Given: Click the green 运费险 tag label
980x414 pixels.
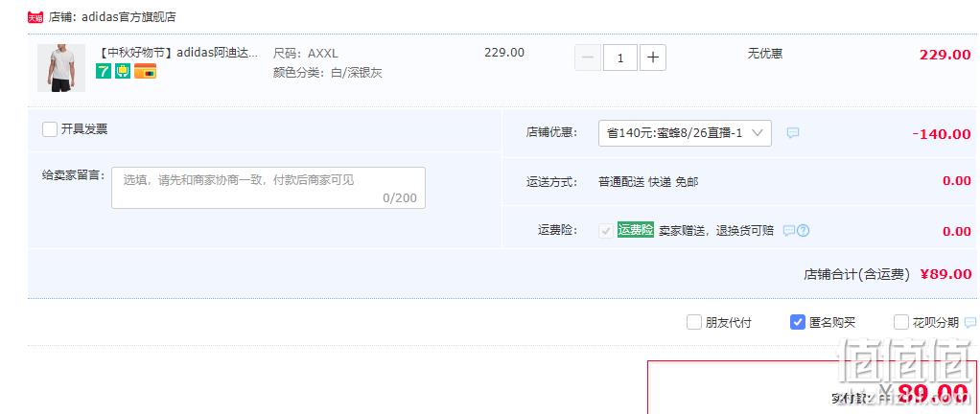Looking at the screenshot, I should 635,230.
